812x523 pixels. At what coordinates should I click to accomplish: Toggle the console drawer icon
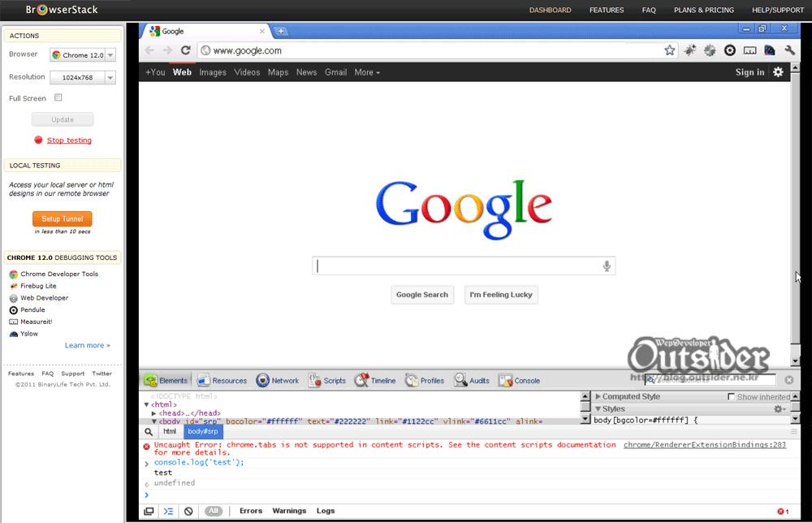168,511
